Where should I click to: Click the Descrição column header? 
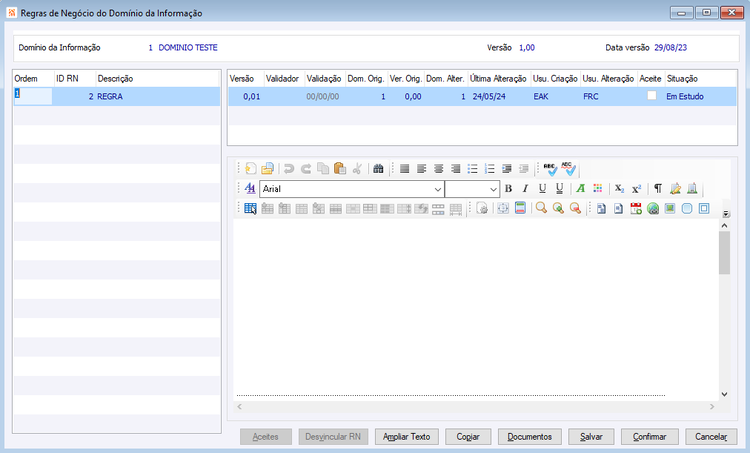[x=157, y=78]
